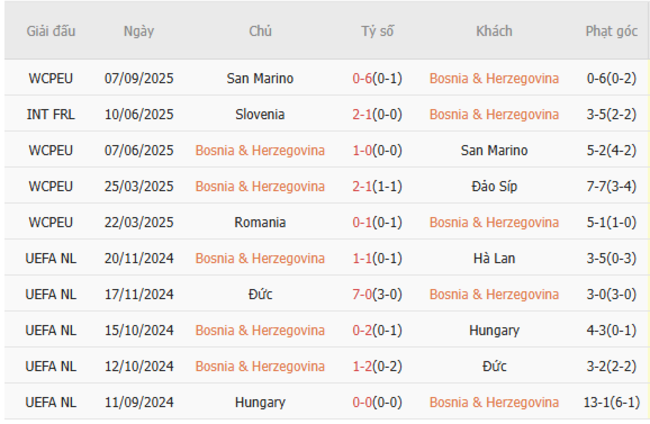This screenshot has height=424, width=650.
Task: Select the Tỷ số column header
Action: 377,31
